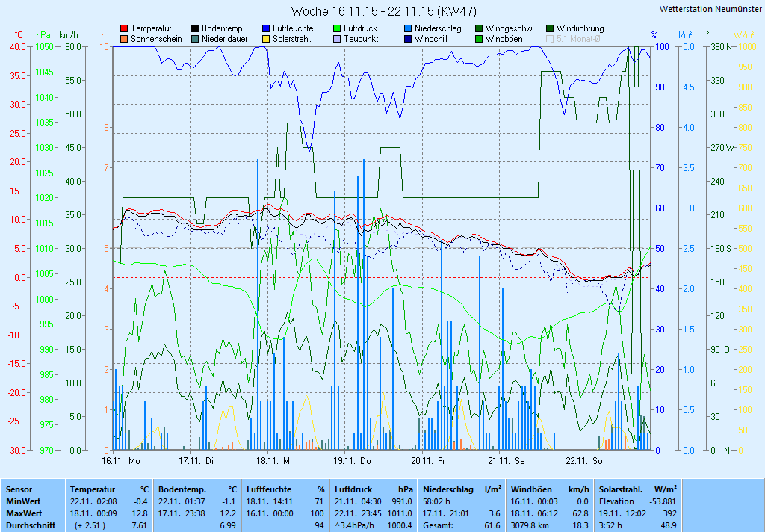Select the Niederschlag legend color box
The height and width of the screenshot is (532, 765).
(408, 29)
